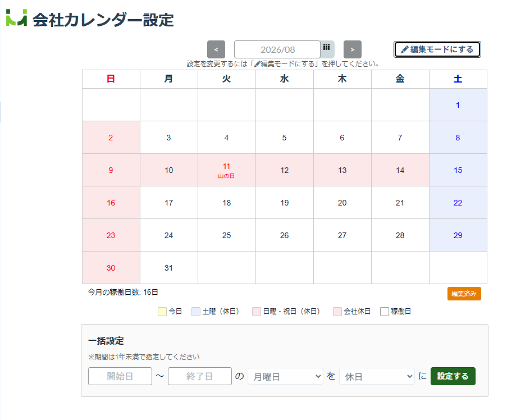Select the date 13 cell
507x420 pixels.
pos(342,170)
